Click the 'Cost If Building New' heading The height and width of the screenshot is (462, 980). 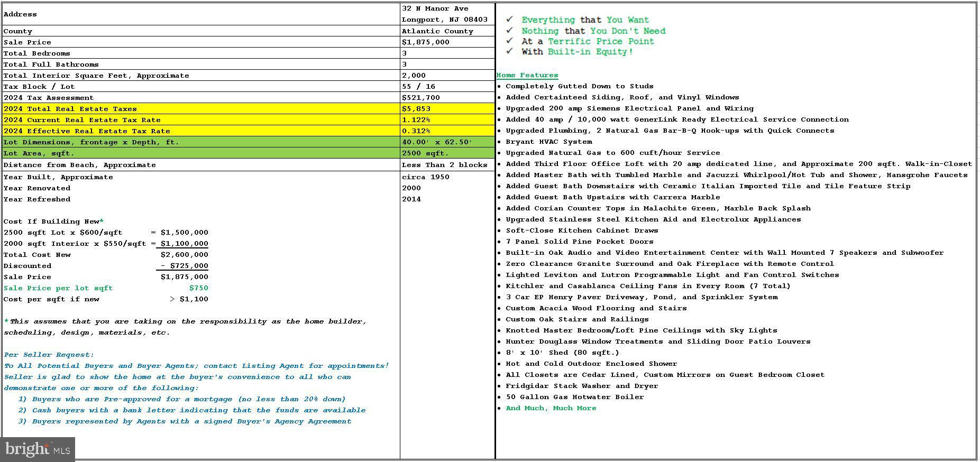pyautogui.click(x=53, y=221)
